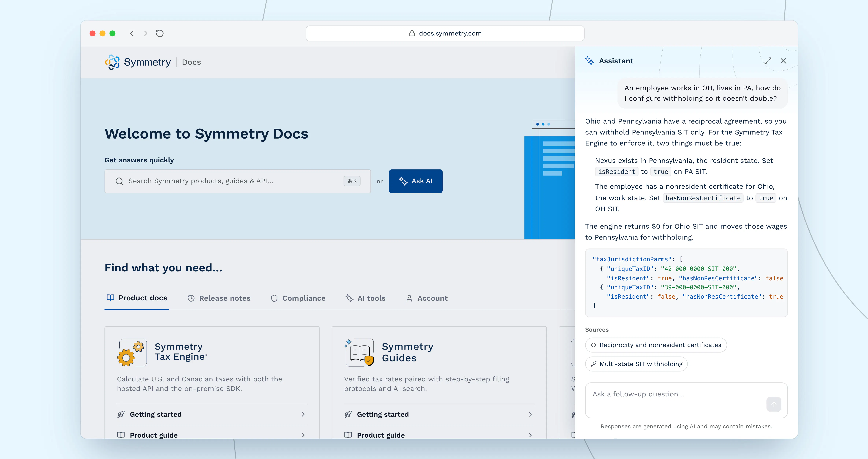Close the Assistant panel
The height and width of the screenshot is (459, 868).
click(783, 61)
